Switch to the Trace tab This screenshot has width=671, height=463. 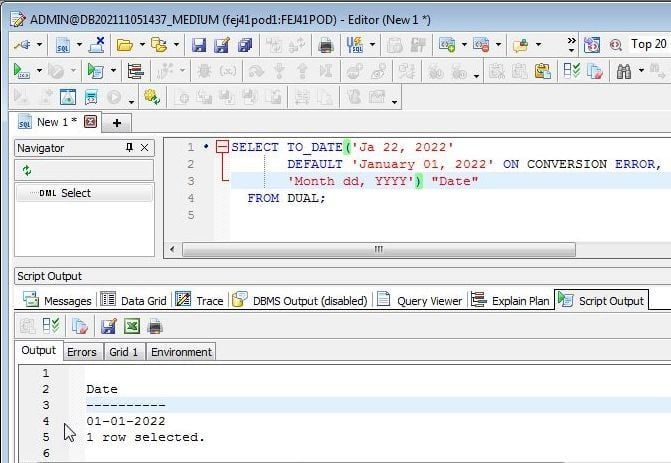coord(199,300)
